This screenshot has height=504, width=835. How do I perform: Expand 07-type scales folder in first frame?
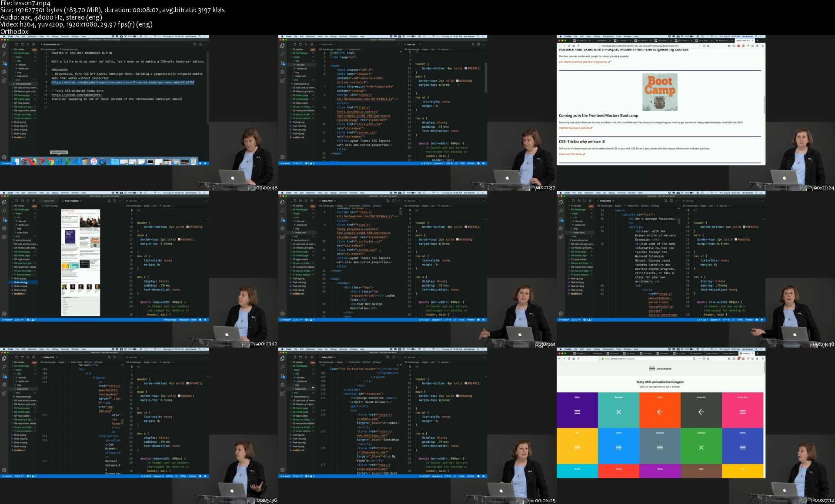[22, 103]
